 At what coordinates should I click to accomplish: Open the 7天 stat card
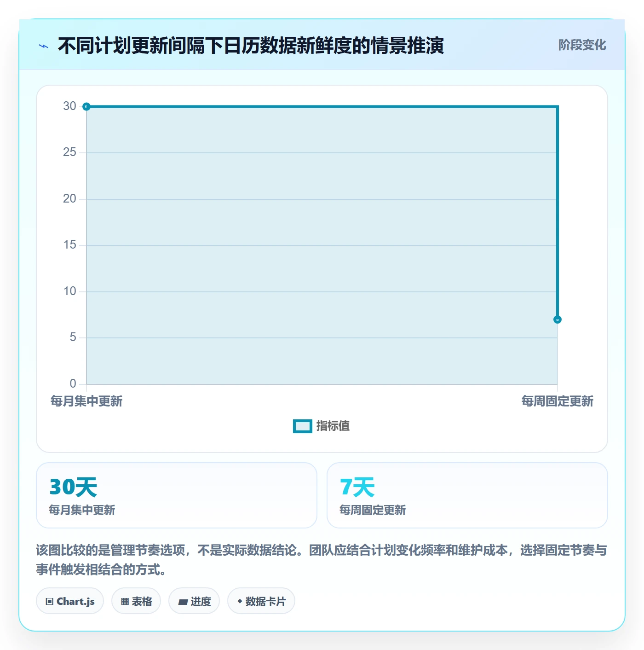coord(467,495)
